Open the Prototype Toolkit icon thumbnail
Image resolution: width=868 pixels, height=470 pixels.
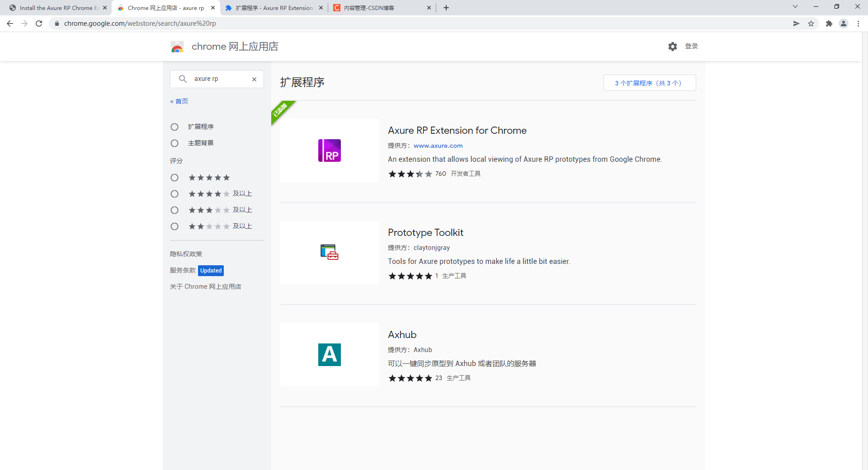pos(330,252)
